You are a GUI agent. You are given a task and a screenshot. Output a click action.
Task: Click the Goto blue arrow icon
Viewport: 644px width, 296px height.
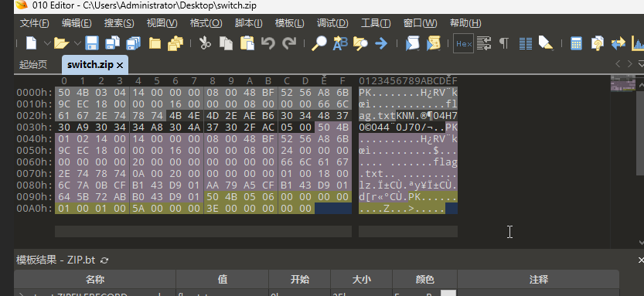point(382,43)
